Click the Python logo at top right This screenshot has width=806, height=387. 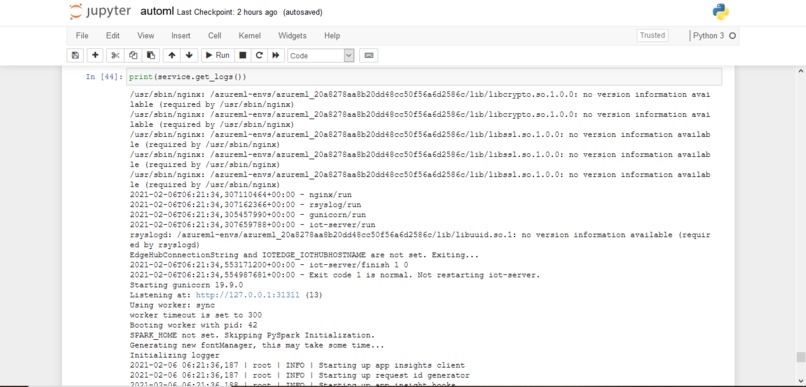[x=721, y=11]
